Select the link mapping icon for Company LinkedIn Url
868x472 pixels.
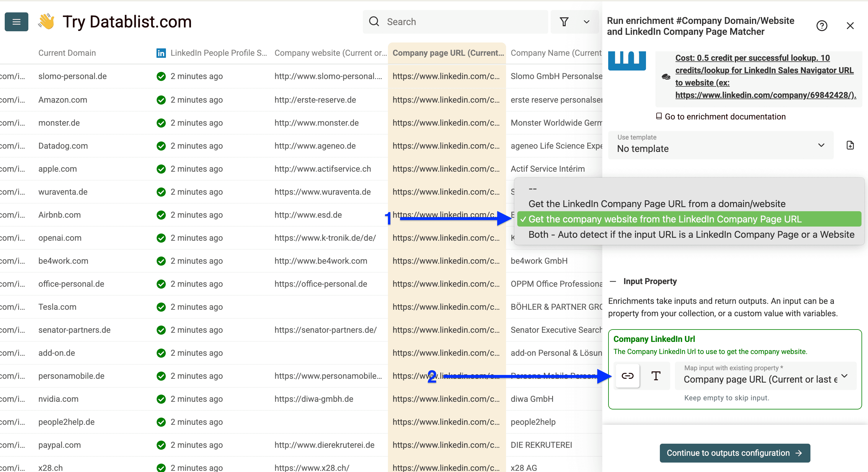point(627,376)
